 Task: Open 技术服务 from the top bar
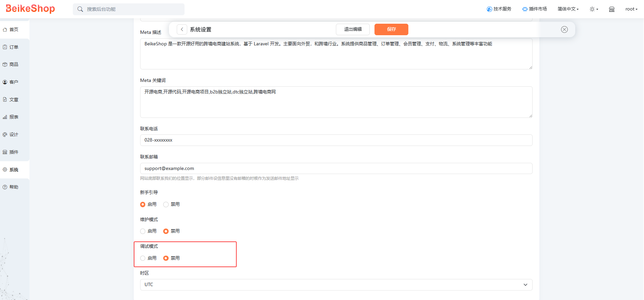coord(499,9)
